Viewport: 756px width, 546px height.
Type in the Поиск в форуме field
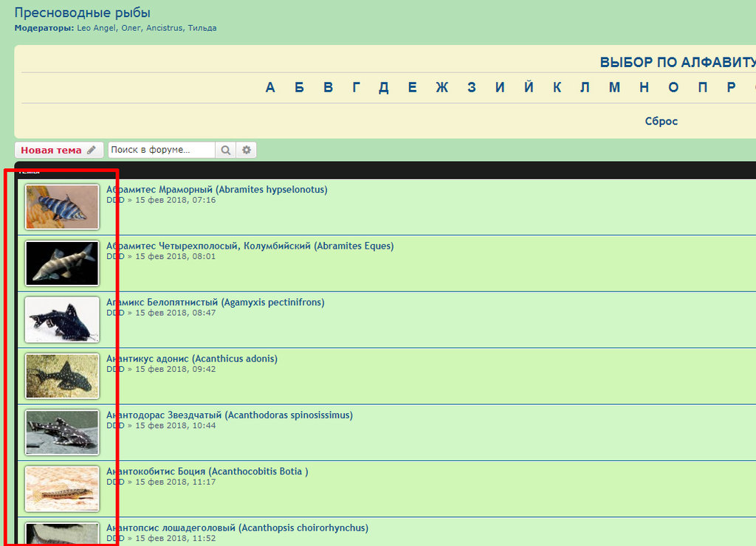pos(161,150)
